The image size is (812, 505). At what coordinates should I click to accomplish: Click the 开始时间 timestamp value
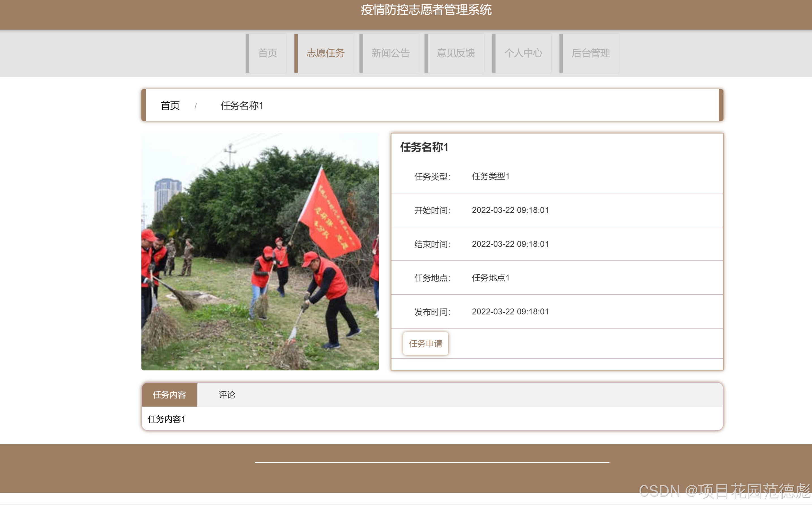point(511,210)
